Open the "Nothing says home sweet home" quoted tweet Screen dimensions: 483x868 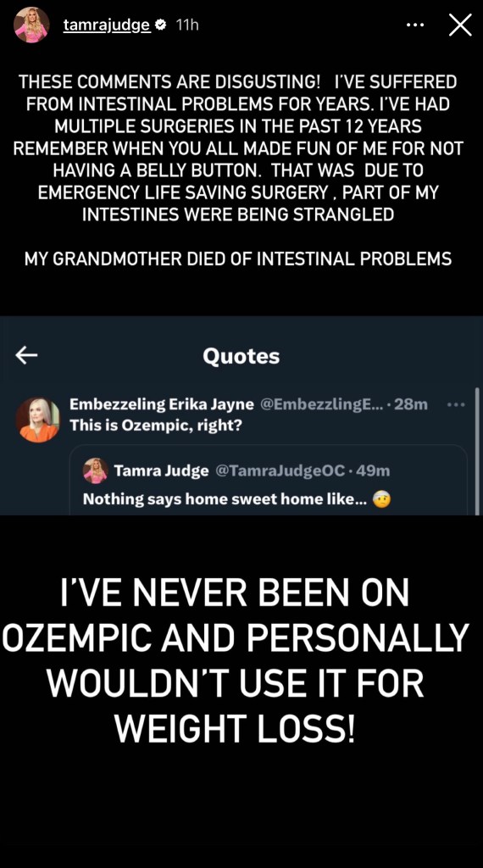click(269, 481)
